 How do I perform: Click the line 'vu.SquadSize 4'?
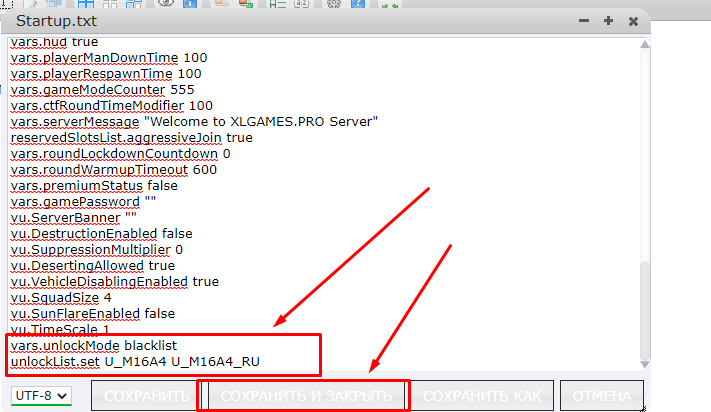61,298
